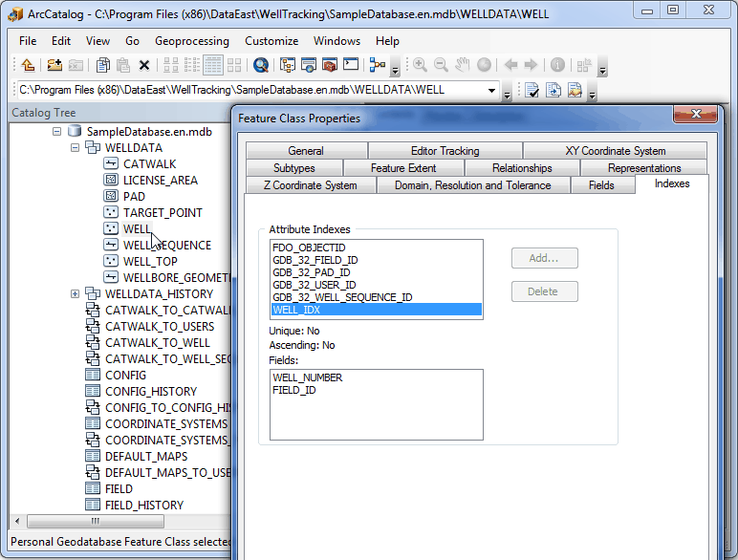This screenshot has width=738, height=560.
Task: Open the ArcToolbox window icon
Action: (330, 65)
